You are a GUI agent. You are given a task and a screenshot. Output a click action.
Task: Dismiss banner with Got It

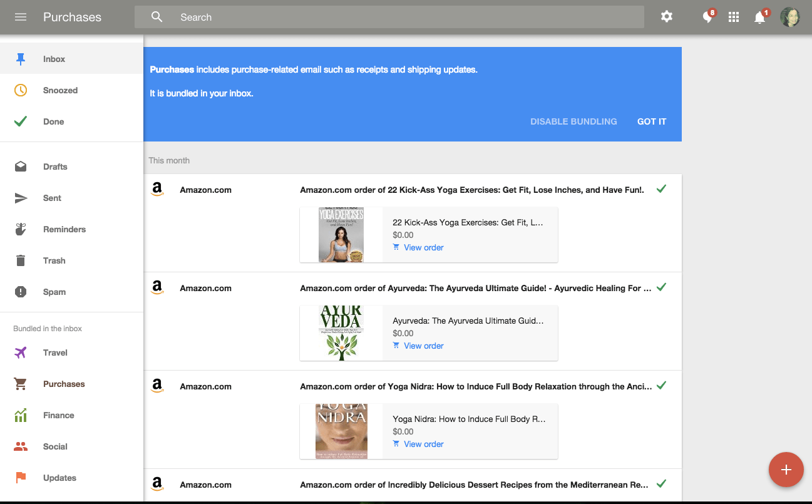pyautogui.click(x=652, y=121)
